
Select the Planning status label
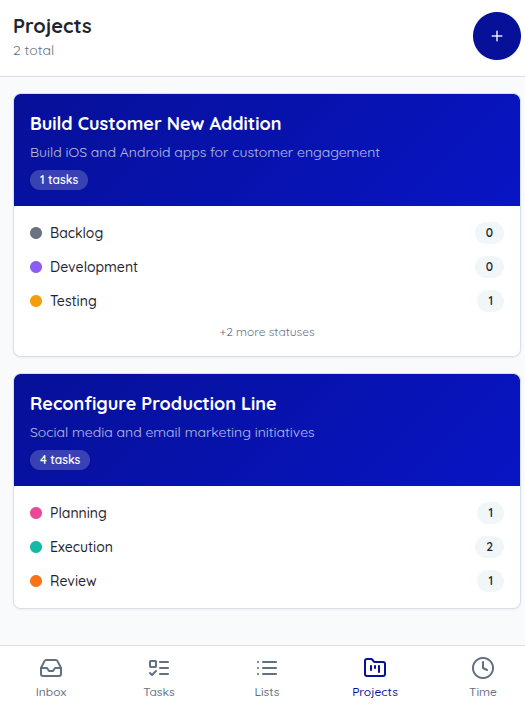pos(78,513)
